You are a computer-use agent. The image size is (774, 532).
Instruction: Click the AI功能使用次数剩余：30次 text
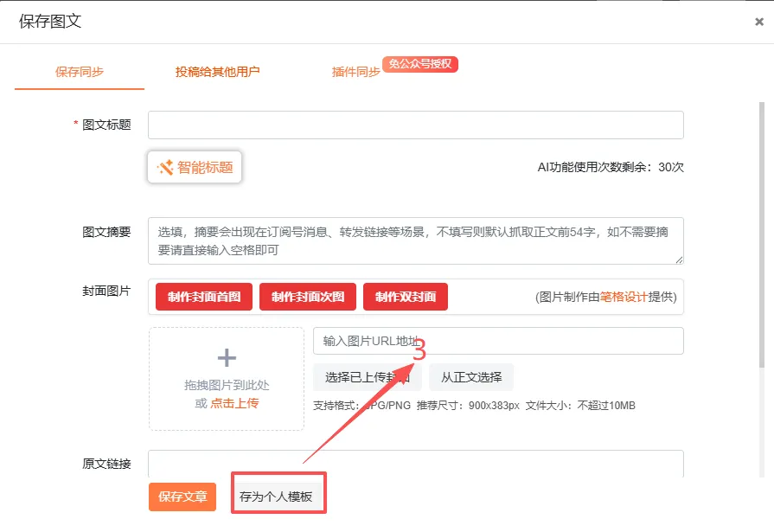(x=611, y=167)
